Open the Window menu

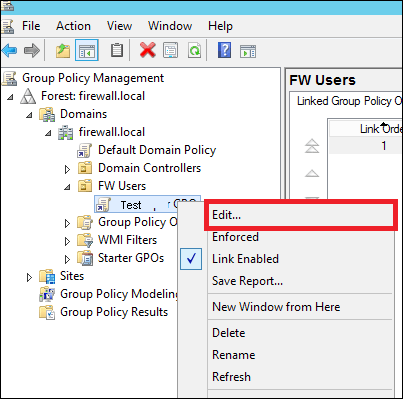pos(170,26)
